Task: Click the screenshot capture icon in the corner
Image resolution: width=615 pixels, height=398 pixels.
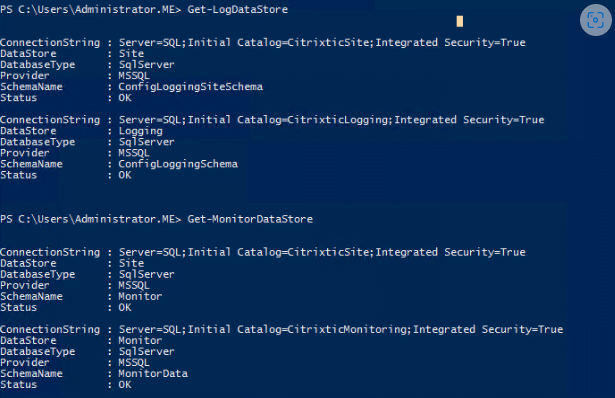Action: click(595, 20)
